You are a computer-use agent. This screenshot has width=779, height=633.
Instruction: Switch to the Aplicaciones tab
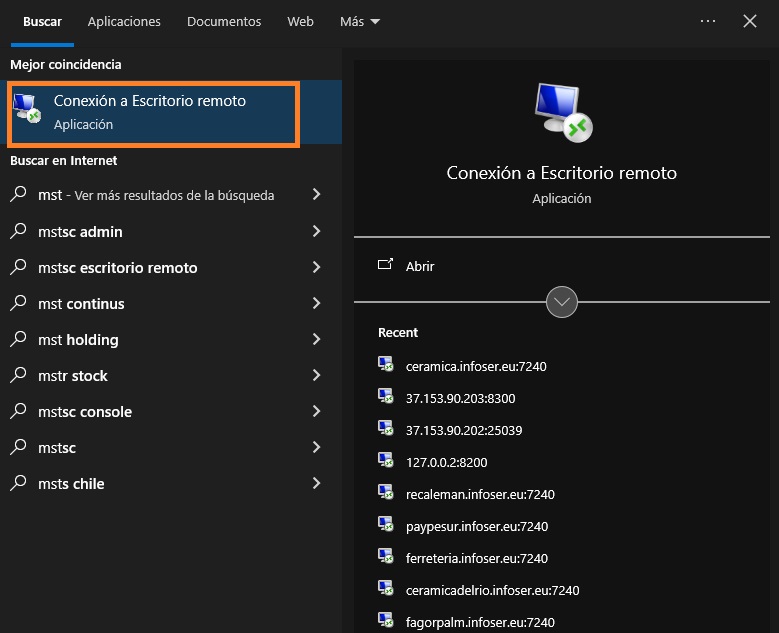pos(124,21)
